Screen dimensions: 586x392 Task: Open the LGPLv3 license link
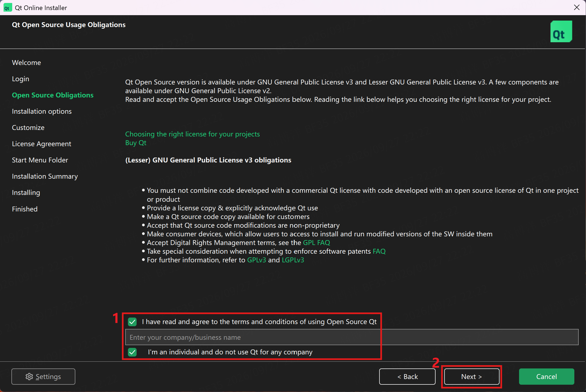tap(293, 260)
